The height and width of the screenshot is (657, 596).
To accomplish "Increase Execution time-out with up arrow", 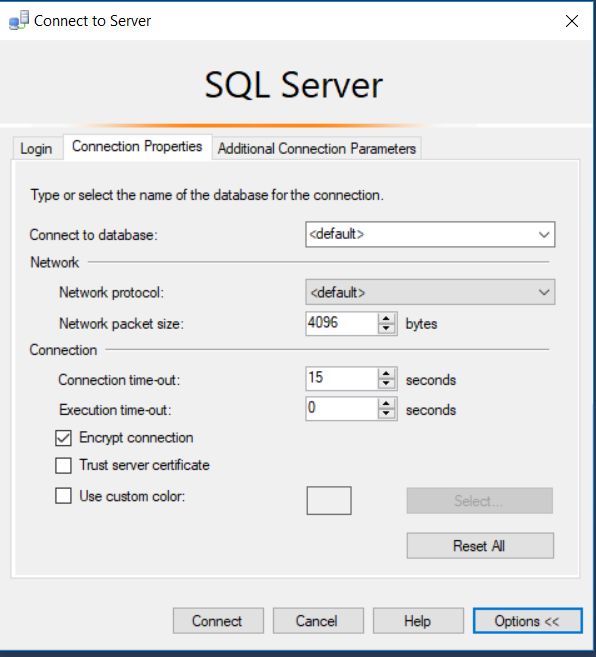I will pyautogui.click(x=386, y=404).
